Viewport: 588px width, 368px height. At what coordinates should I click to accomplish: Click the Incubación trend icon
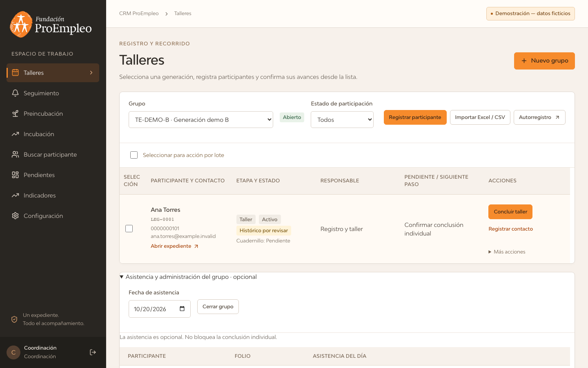(16, 134)
